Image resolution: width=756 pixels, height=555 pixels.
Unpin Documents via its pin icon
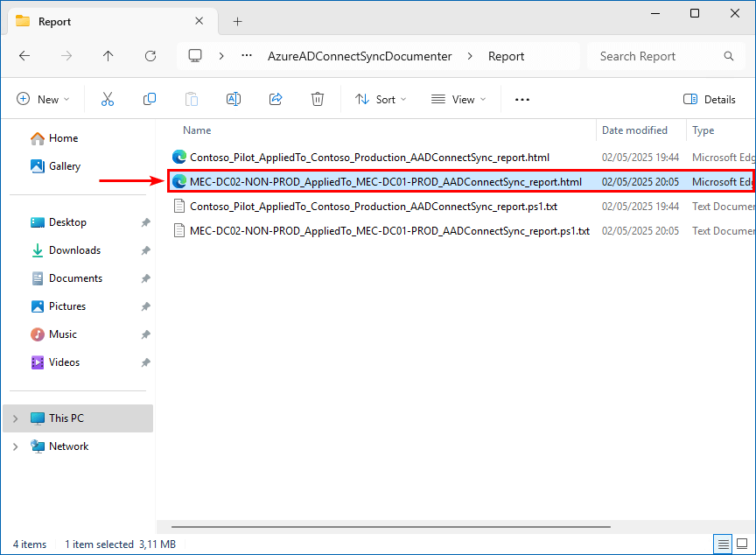(145, 278)
